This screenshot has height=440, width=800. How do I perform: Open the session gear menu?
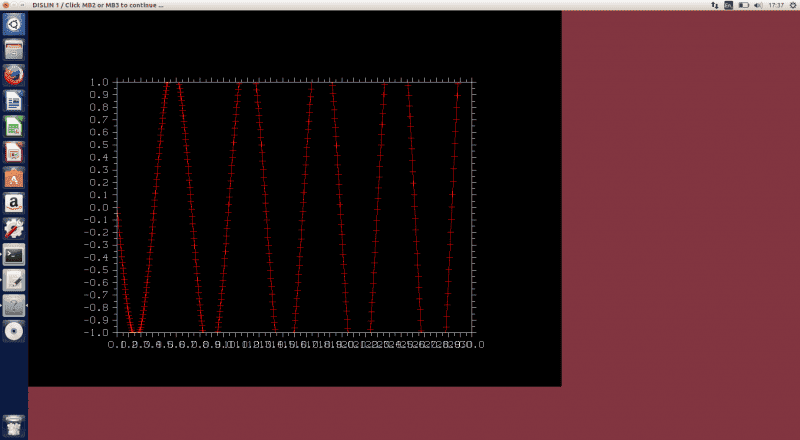792,5
